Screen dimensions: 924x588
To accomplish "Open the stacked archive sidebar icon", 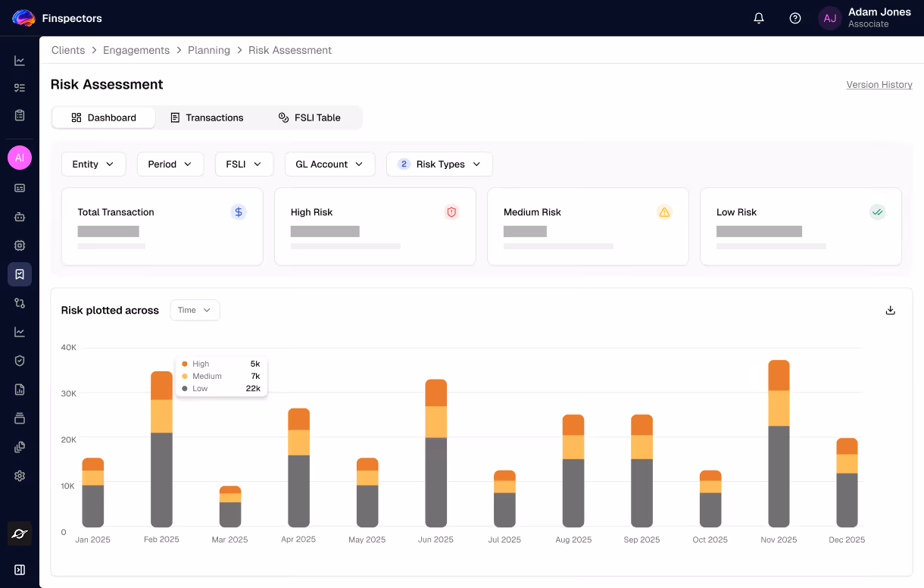I will tap(20, 418).
